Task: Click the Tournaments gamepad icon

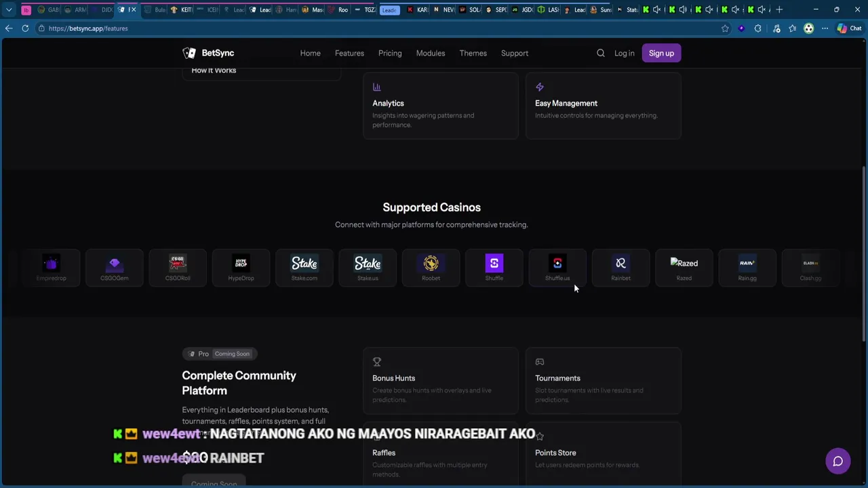Action: pyautogui.click(x=540, y=362)
